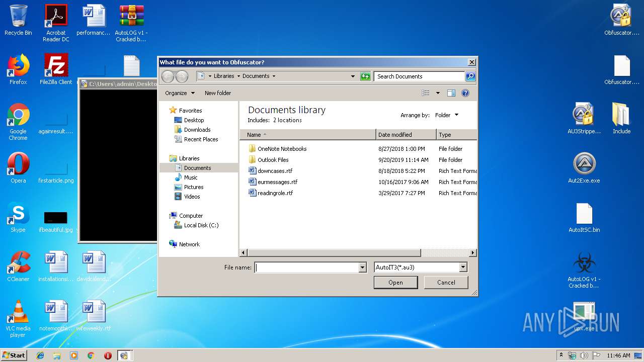Open FileZilla Client desktop shortcut
The width and height of the screenshot is (644, 362).
click(x=56, y=69)
